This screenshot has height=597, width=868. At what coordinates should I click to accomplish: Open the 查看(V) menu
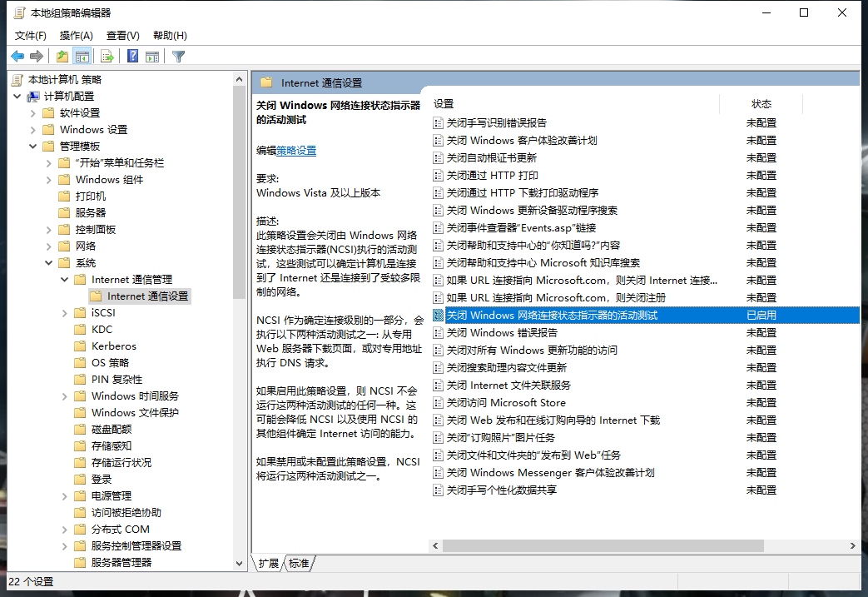(x=123, y=36)
